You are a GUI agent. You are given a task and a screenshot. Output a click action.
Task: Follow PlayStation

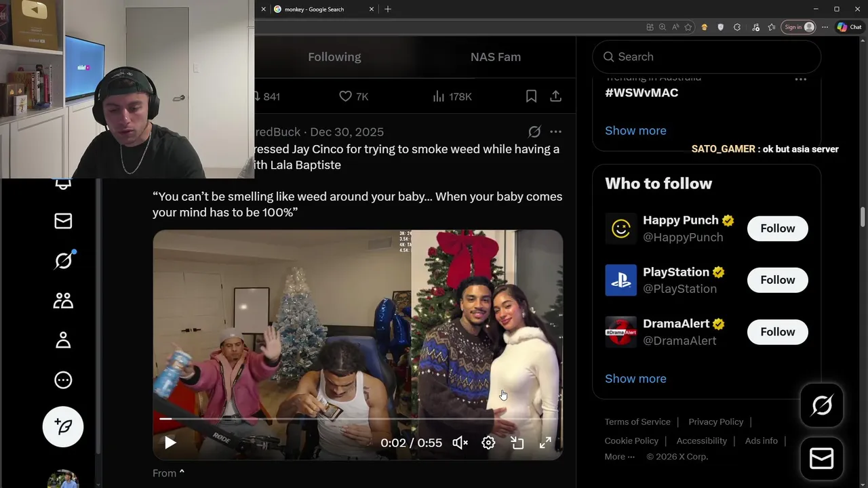pyautogui.click(x=777, y=280)
